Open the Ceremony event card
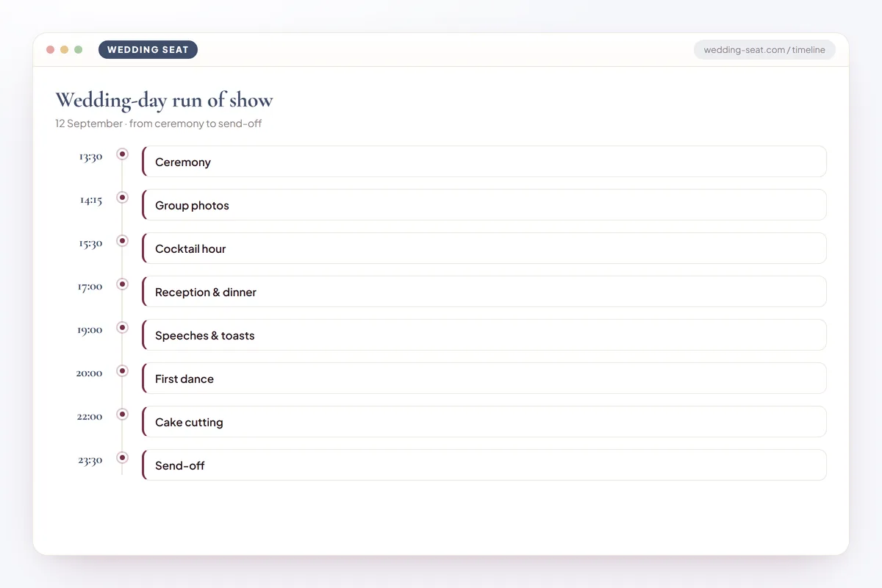The height and width of the screenshot is (588, 882). click(x=484, y=162)
